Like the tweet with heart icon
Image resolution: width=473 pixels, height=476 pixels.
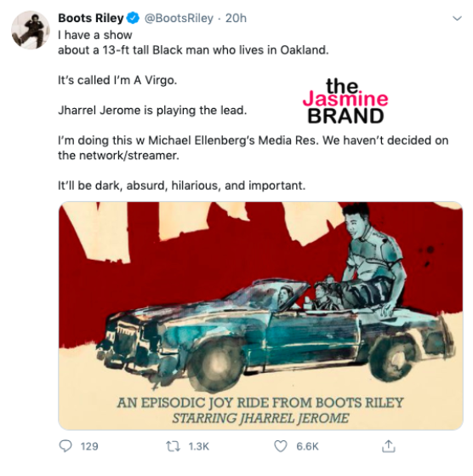[281, 446]
